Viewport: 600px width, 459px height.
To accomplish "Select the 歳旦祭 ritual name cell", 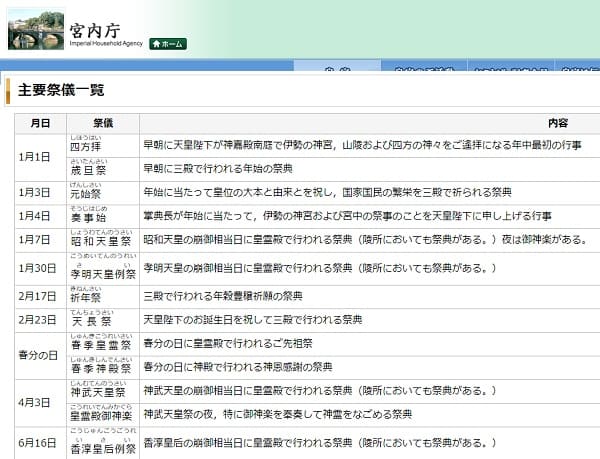I will (88, 170).
